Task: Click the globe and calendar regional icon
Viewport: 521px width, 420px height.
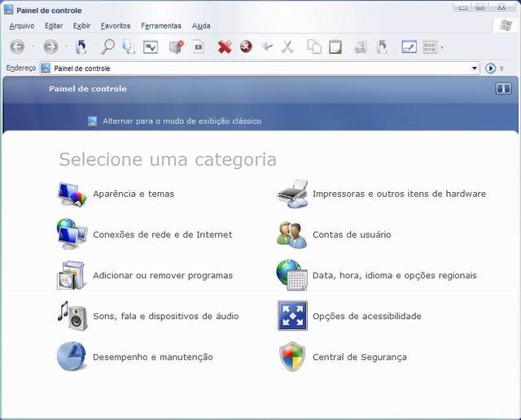Action: (291, 275)
